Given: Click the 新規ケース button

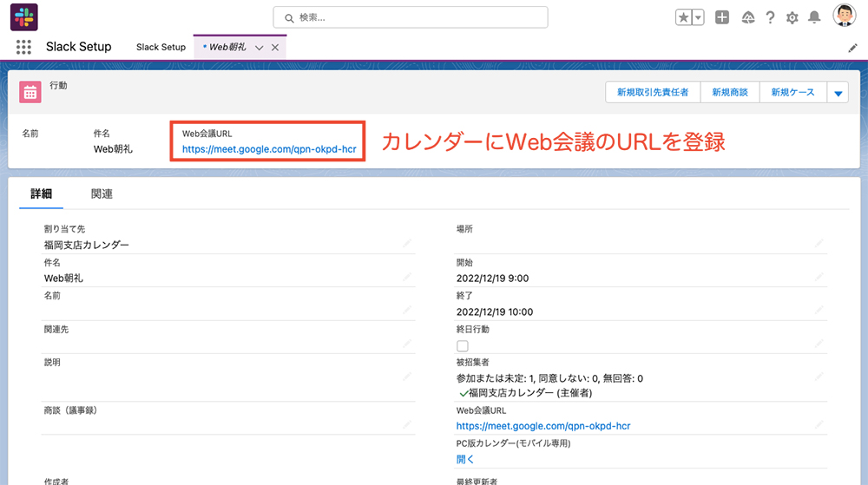Looking at the screenshot, I should pos(792,92).
